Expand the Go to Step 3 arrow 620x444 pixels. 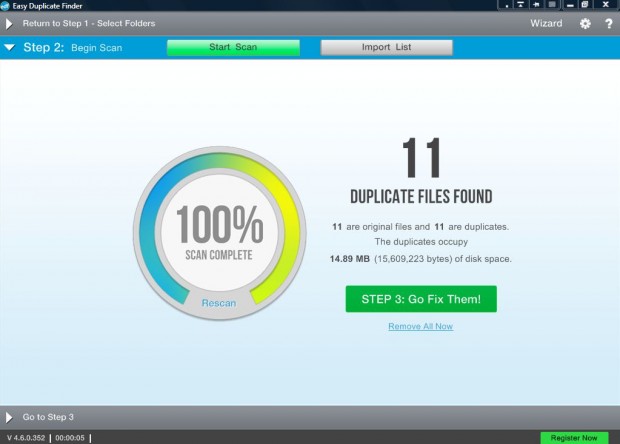(9, 417)
